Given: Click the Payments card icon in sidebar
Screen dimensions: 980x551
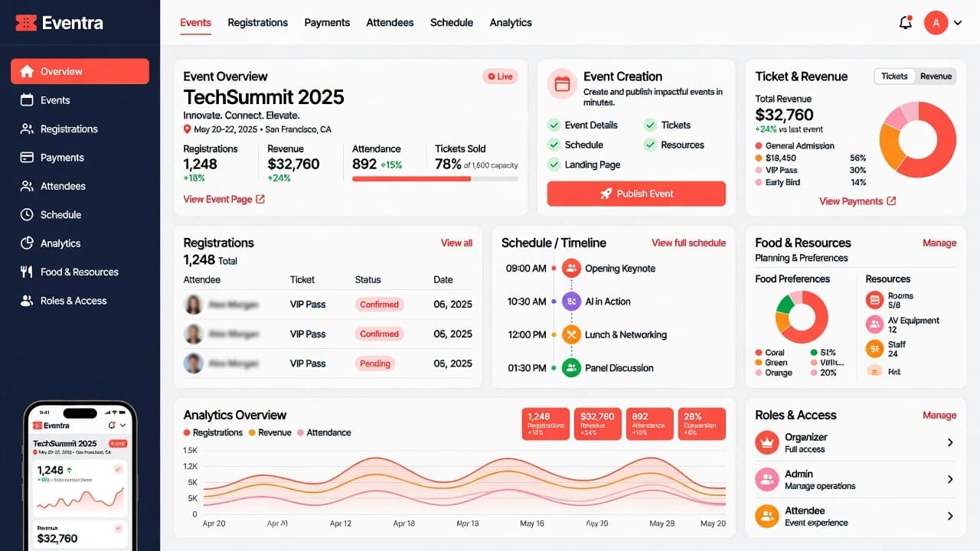Looking at the screenshot, I should pos(27,158).
